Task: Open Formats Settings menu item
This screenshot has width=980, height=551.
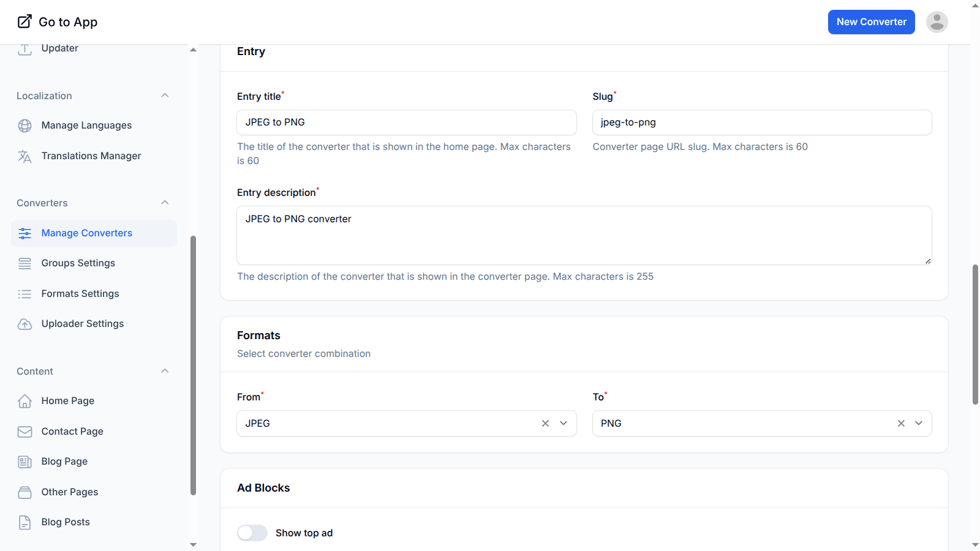Action: pyautogui.click(x=80, y=294)
